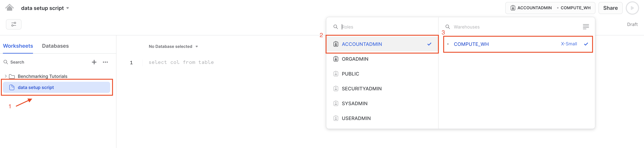
Task: Click the magnifier icon in the Warehouses search
Action: pos(448,27)
